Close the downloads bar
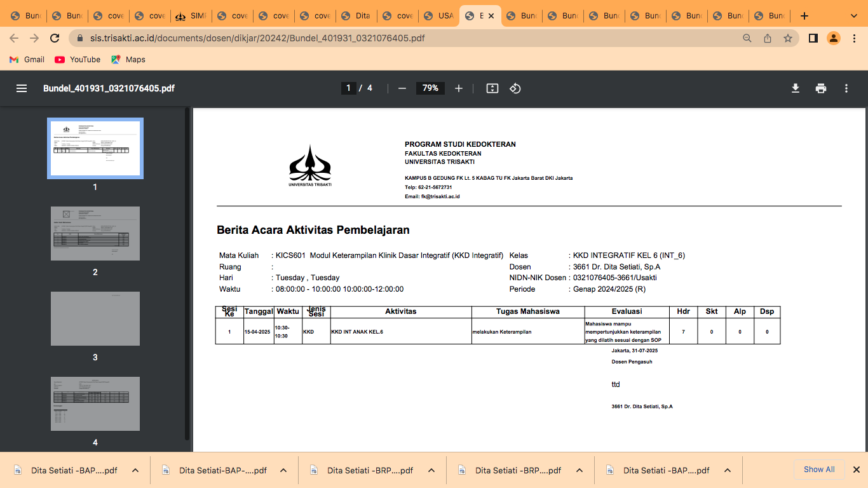 coord(856,470)
